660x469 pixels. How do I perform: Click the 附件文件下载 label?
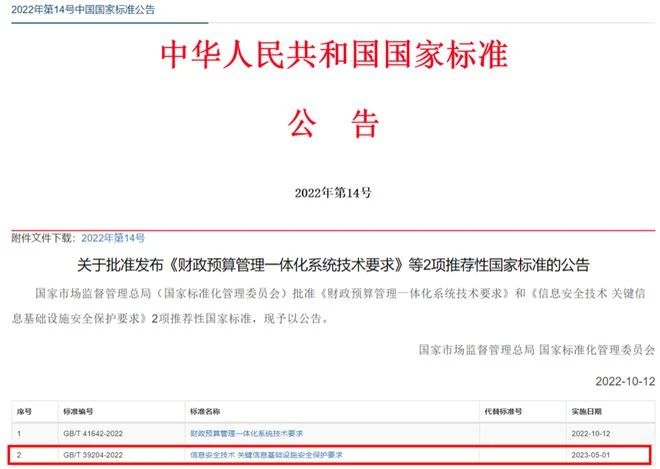click(x=44, y=238)
